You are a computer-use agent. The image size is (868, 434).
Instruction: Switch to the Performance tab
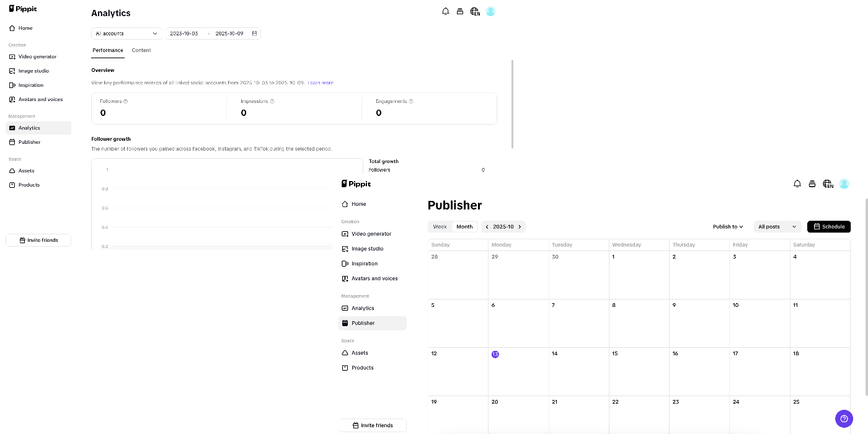107,50
